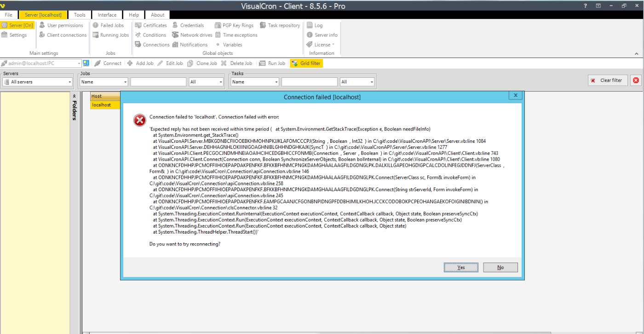This screenshot has height=334, width=644.
Task: Open the Interface tab
Action: [107, 15]
